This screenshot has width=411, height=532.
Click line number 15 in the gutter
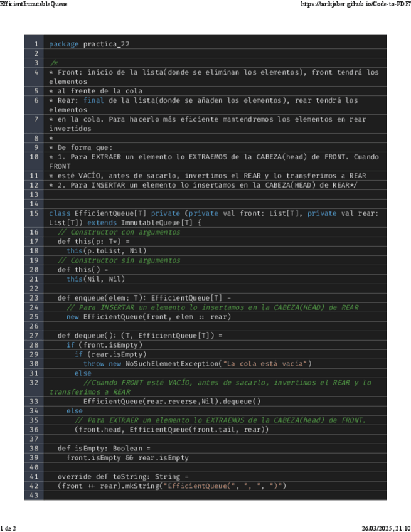tap(34, 213)
